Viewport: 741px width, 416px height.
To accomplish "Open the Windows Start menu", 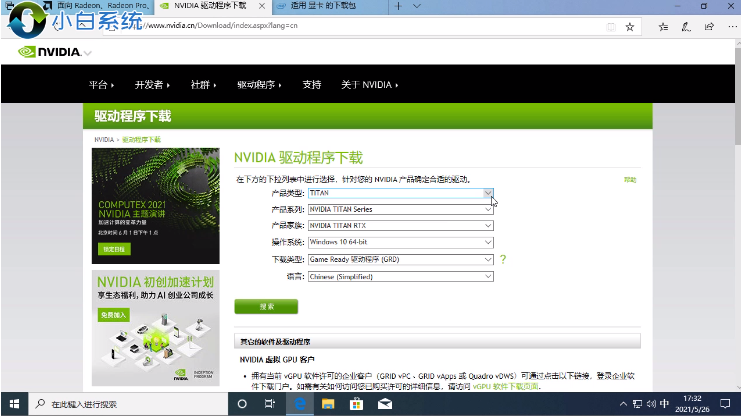I will [x=14, y=404].
